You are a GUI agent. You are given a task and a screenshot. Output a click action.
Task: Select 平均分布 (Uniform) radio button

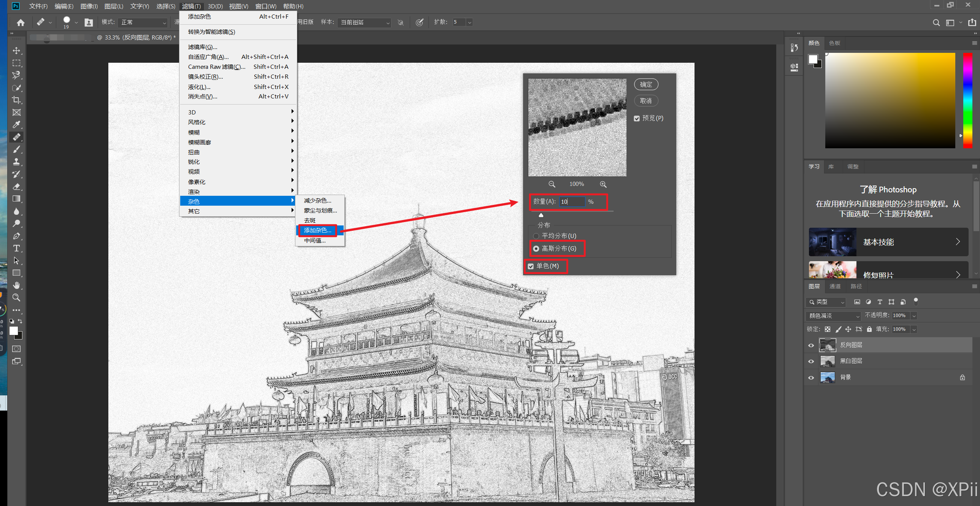pyautogui.click(x=536, y=236)
